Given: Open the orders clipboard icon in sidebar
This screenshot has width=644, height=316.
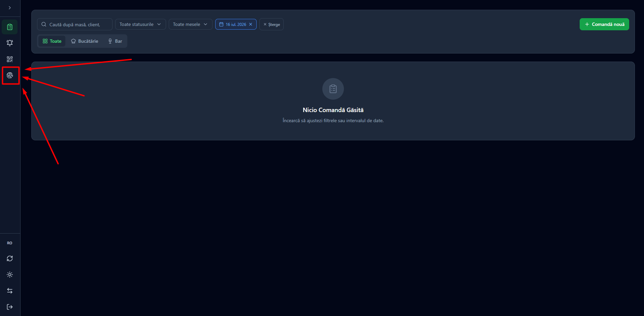Looking at the screenshot, I should pyautogui.click(x=10, y=27).
